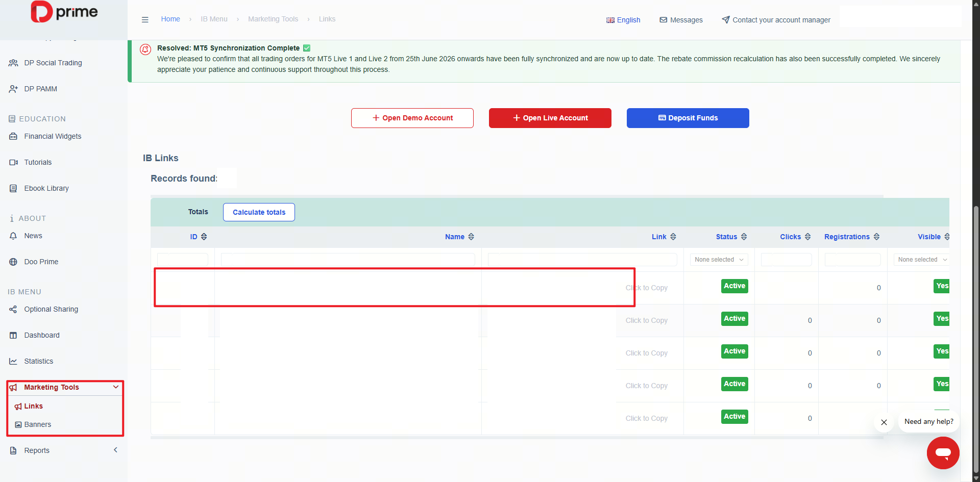
Task: Expand the Reports menu chevron
Action: coord(116,450)
